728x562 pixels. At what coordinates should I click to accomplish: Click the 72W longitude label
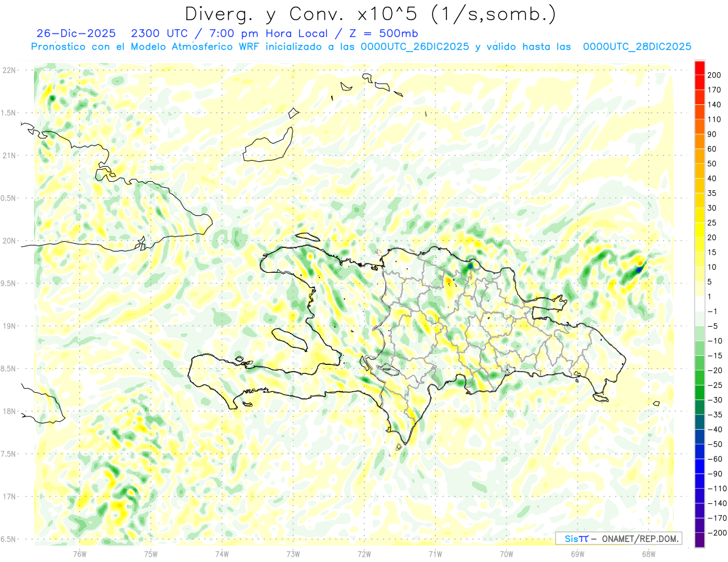point(364,553)
